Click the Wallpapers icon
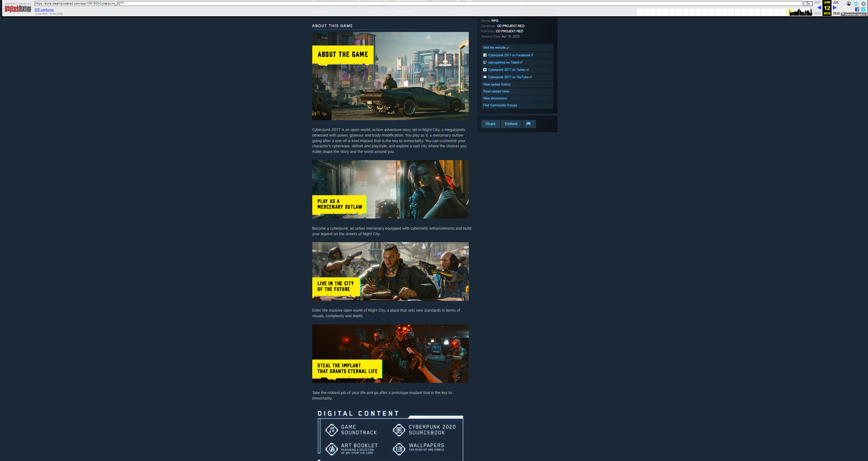This screenshot has width=868, height=461. [399, 449]
